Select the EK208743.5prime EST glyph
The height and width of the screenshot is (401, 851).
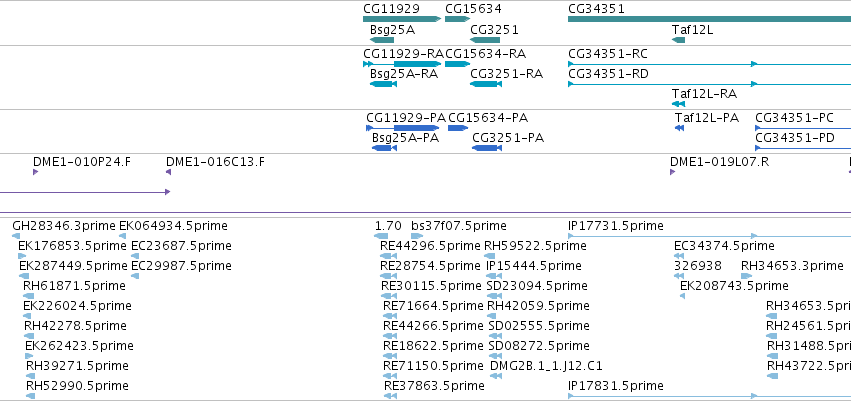coord(683,296)
